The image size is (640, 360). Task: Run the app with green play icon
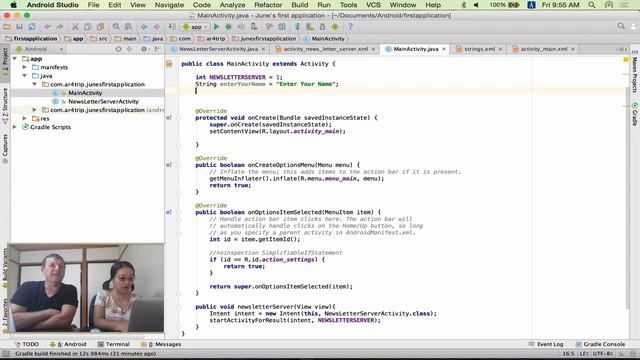[216, 27]
